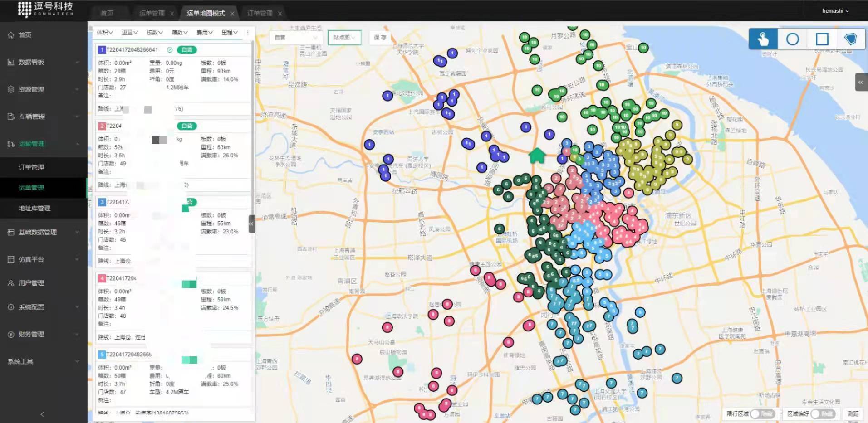Collapse the right-side panel arrow
This screenshot has height=423, width=868.
(861, 83)
